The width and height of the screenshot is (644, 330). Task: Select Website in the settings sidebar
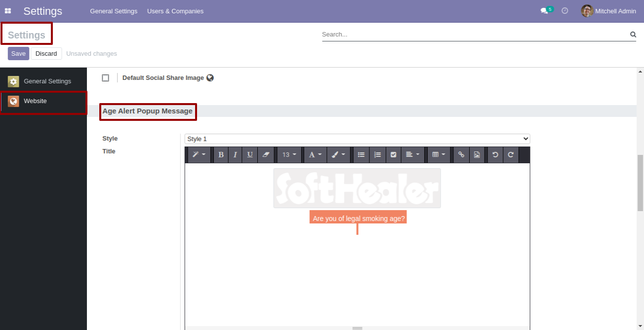[x=43, y=101]
